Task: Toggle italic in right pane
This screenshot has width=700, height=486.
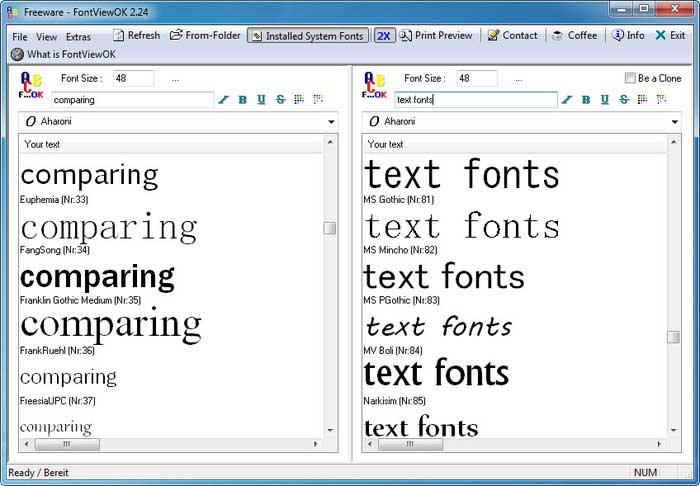Action: [567, 100]
